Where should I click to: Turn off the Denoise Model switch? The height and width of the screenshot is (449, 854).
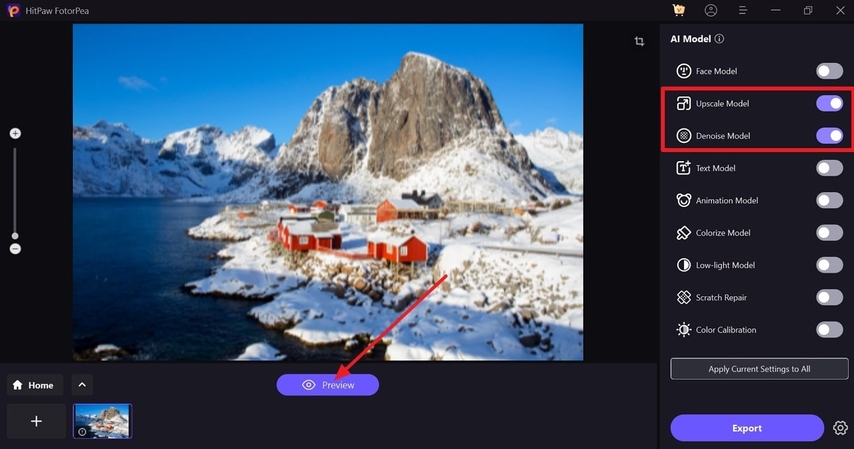pos(829,136)
